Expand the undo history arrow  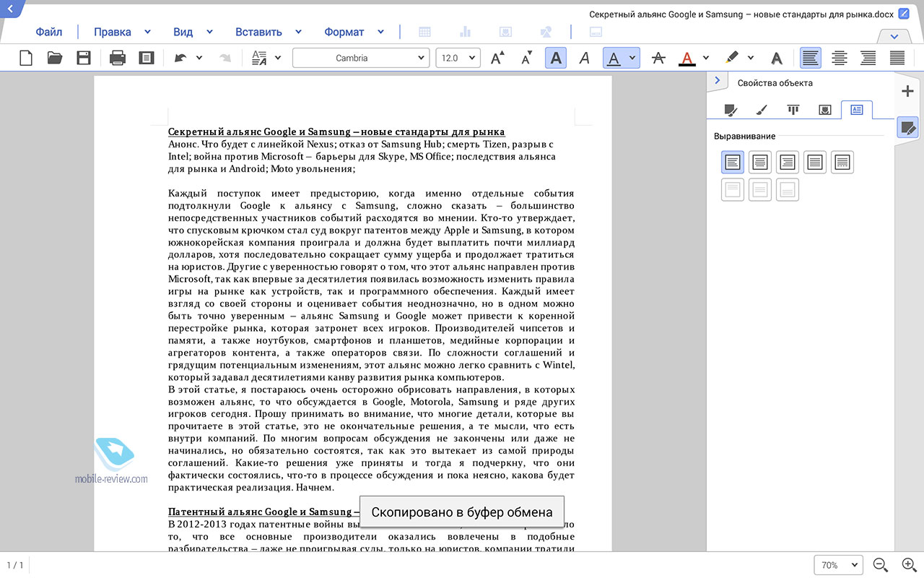click(199, 58)
